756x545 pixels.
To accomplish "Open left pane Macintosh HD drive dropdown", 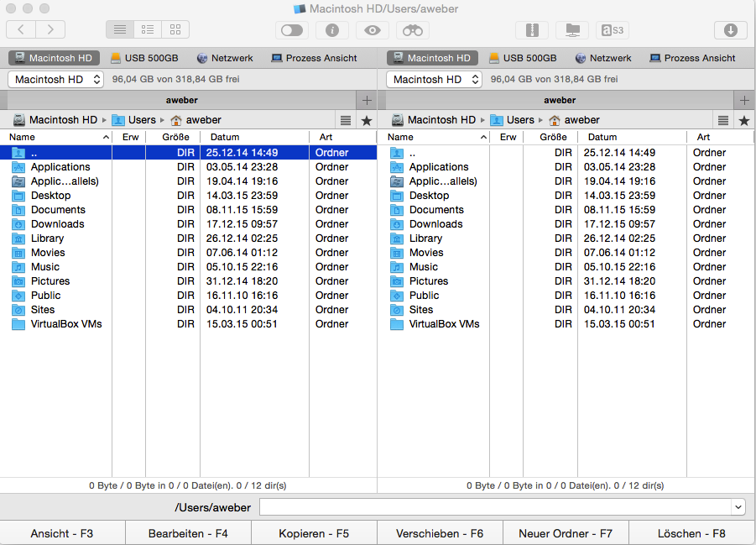I will click(55, 79).
